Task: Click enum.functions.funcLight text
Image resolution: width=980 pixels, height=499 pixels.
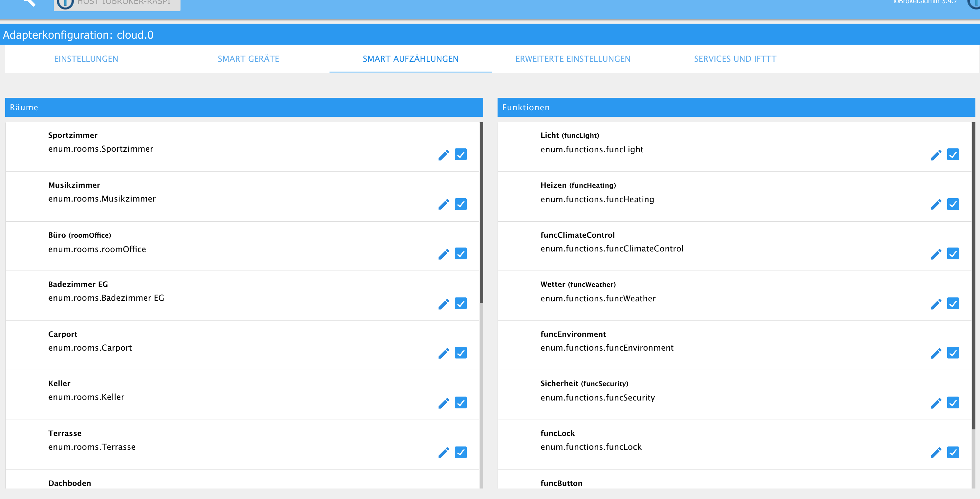Action: coord(592,149)
